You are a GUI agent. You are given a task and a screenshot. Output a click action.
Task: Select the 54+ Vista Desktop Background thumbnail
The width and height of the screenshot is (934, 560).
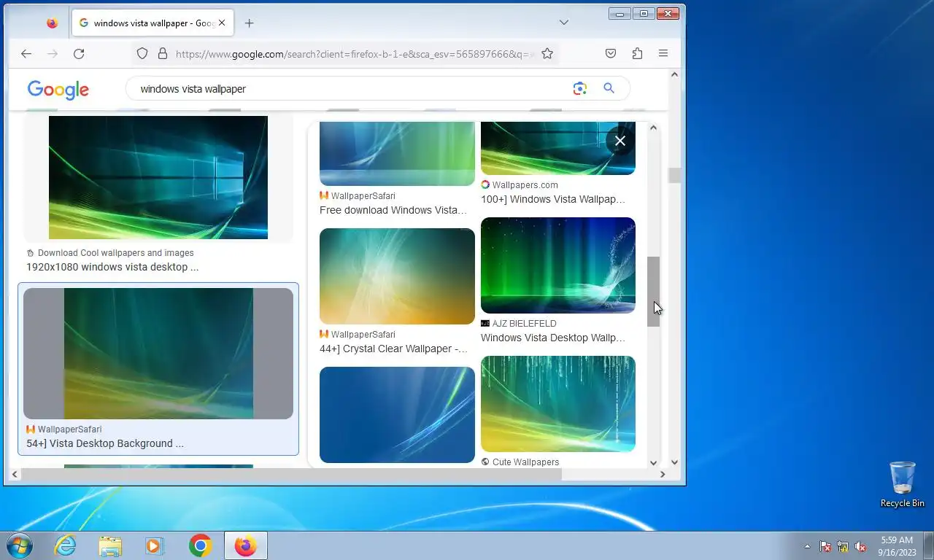158,354
